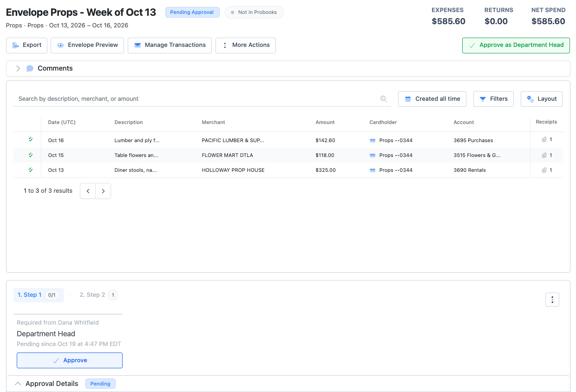Image resolution: width=576 pixels, height=392 pixels.
Task: Click the Pending badge beside Approval Details
Action: click(100, 384)
